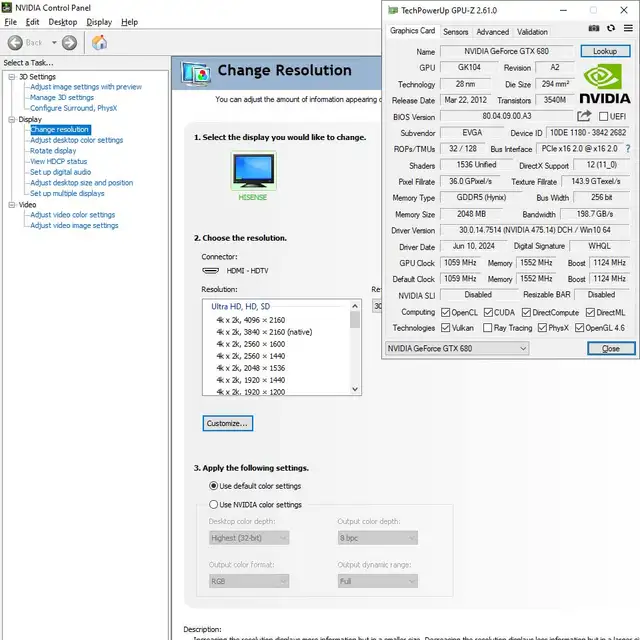Open the Help menu
640x640 pixels.
129,22
